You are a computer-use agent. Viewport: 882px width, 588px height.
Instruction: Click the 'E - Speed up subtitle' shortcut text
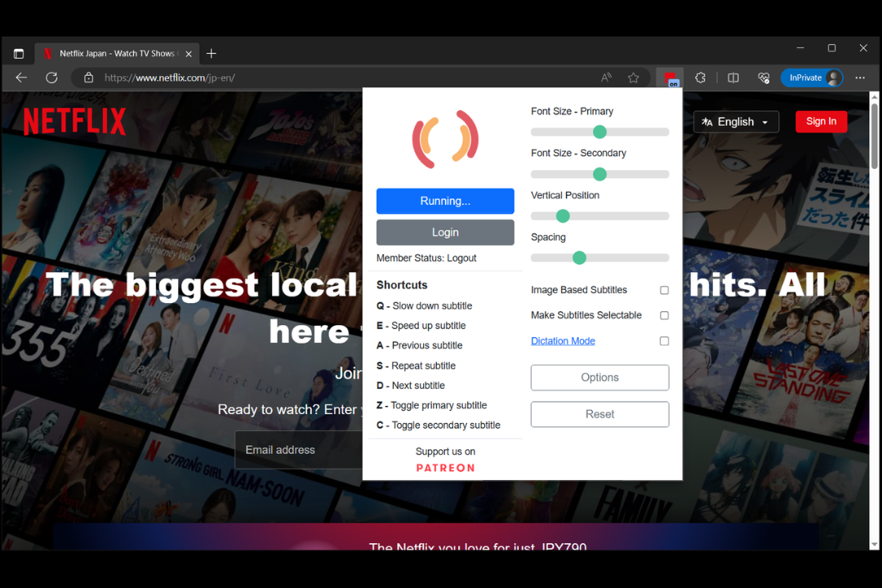421,325
